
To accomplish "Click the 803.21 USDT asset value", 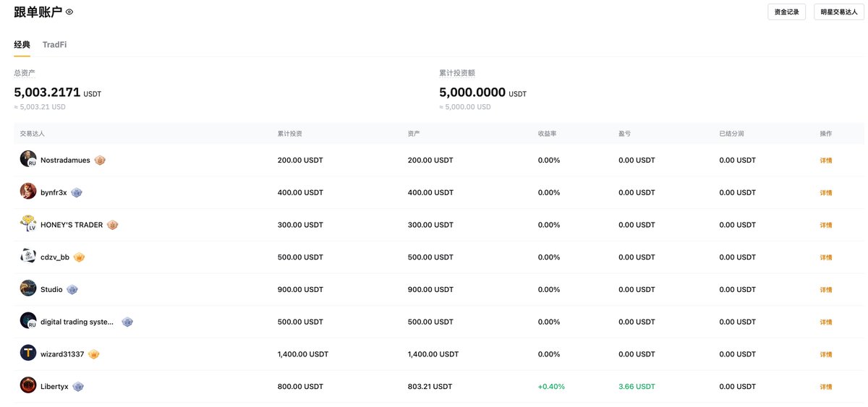I will click(430, 387).
